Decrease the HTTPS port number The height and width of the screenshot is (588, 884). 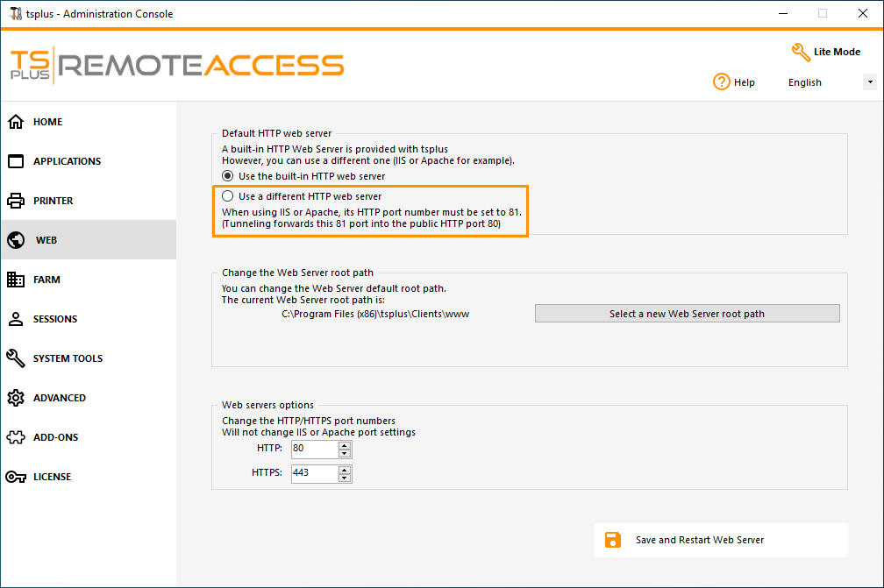click(345, 478)
